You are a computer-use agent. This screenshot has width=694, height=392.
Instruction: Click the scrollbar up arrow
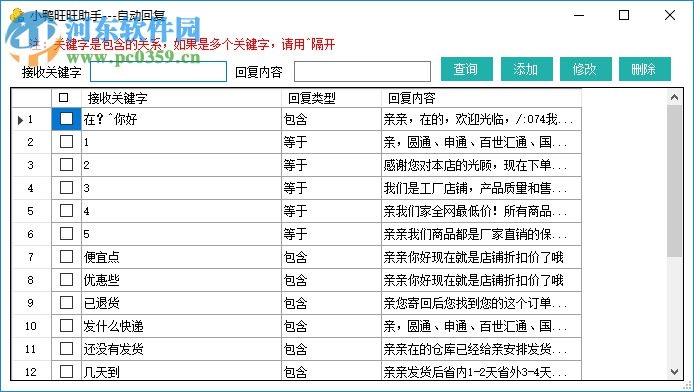tap(674, 97)
